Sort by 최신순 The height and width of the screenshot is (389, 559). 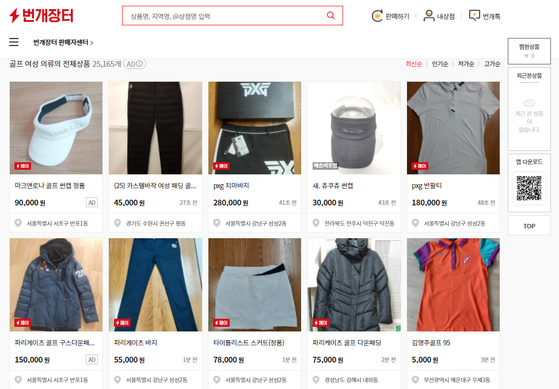tap(414, 64)
